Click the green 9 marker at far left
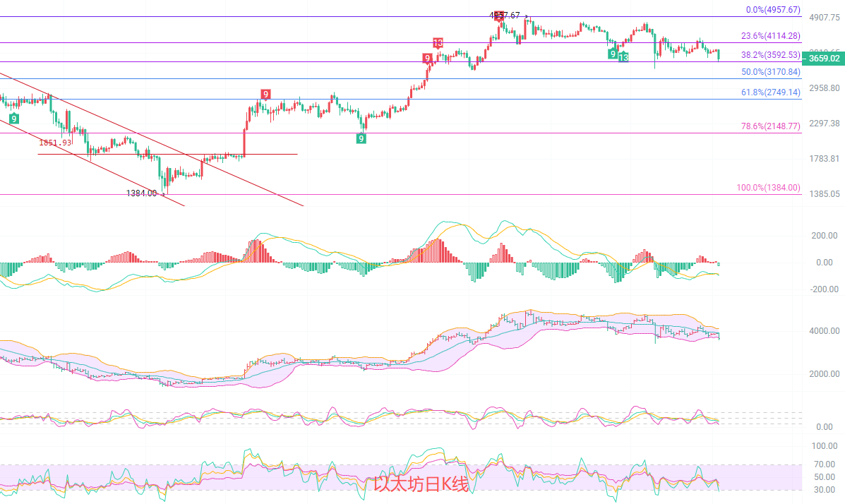The height and width of the screenshot is (504, 845). (x=13, y=119)
